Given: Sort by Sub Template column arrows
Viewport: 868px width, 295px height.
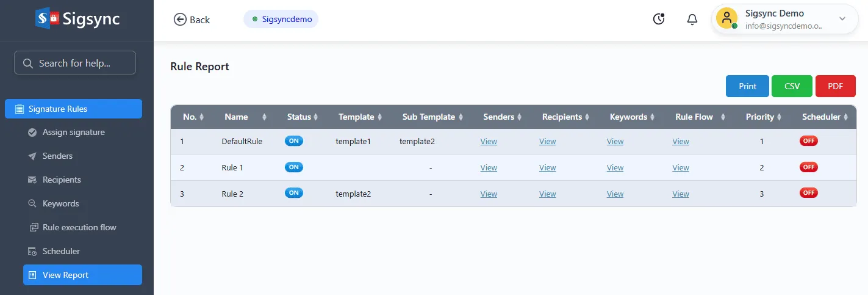Looking at the screenshot, I should (461, 117).
